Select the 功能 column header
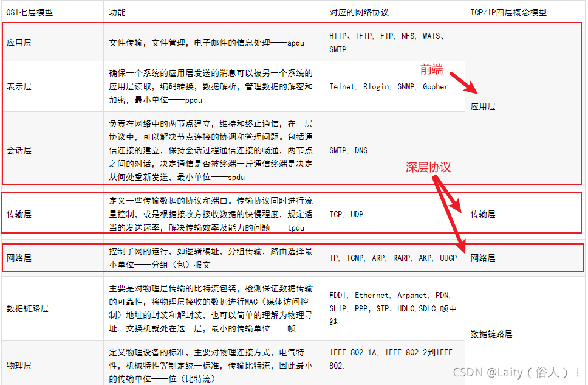This screenshot has height=385, width=588. coord(116,10)
